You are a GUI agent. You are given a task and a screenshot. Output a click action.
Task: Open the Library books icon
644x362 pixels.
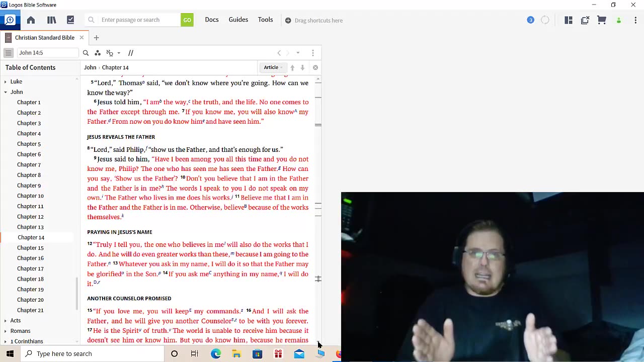(x=51, y=20)
